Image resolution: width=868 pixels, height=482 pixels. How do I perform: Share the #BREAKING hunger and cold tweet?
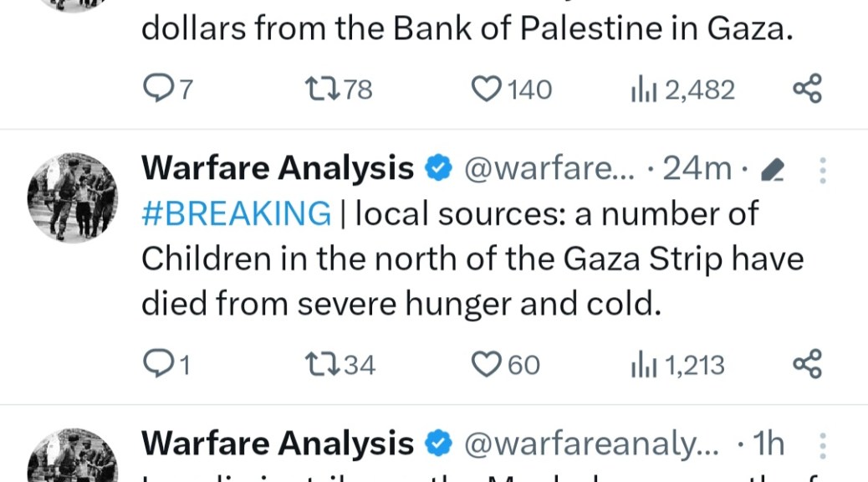point(807,364)
